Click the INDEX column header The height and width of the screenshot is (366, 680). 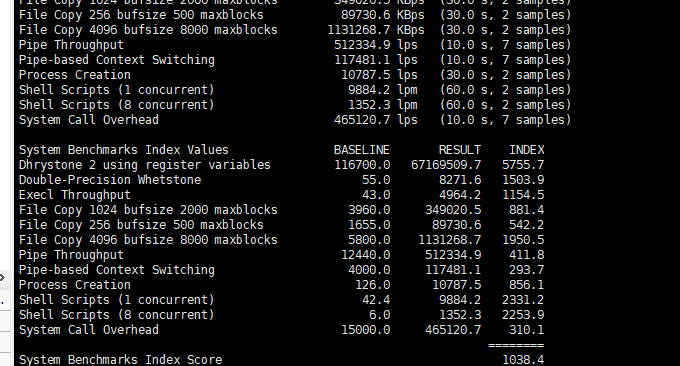[526, 150]
